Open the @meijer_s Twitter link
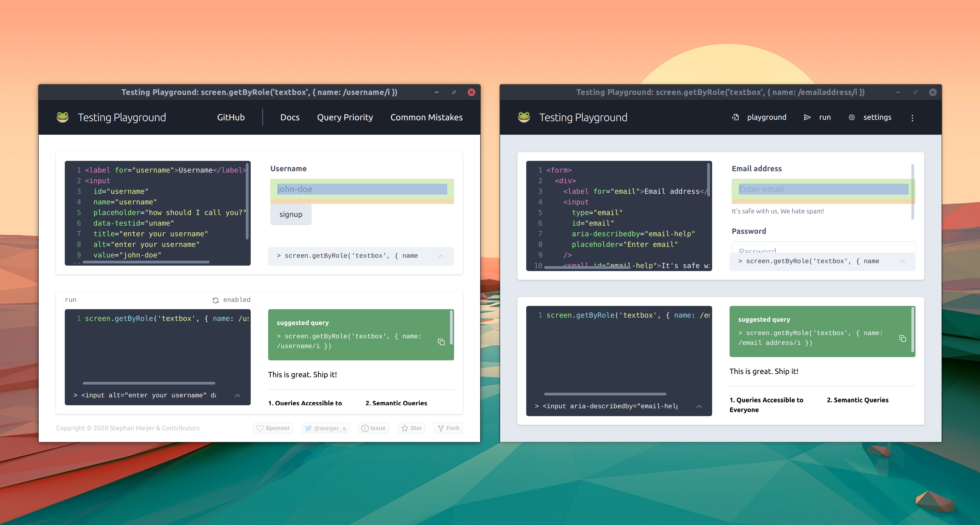 click(326, 428)
